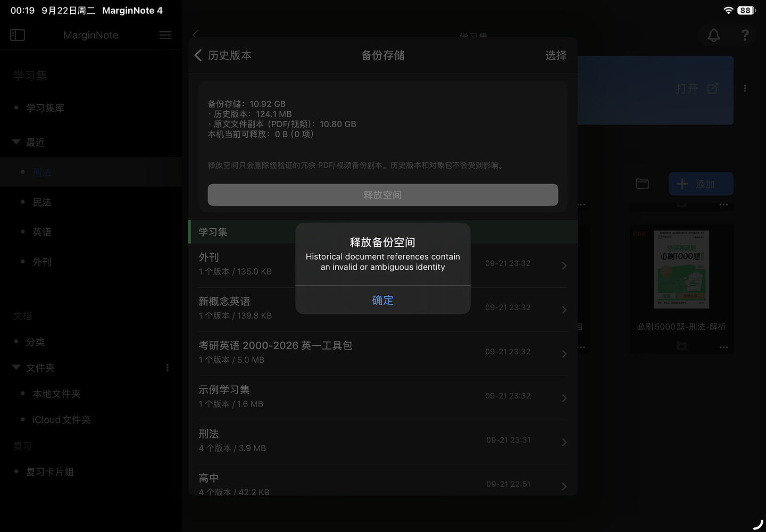Image resolution: width=766 pixels, height=532 pixels.
Task: Open 刑法 backup row chevron
Action: pyautogui.click(x=564, y=442)
